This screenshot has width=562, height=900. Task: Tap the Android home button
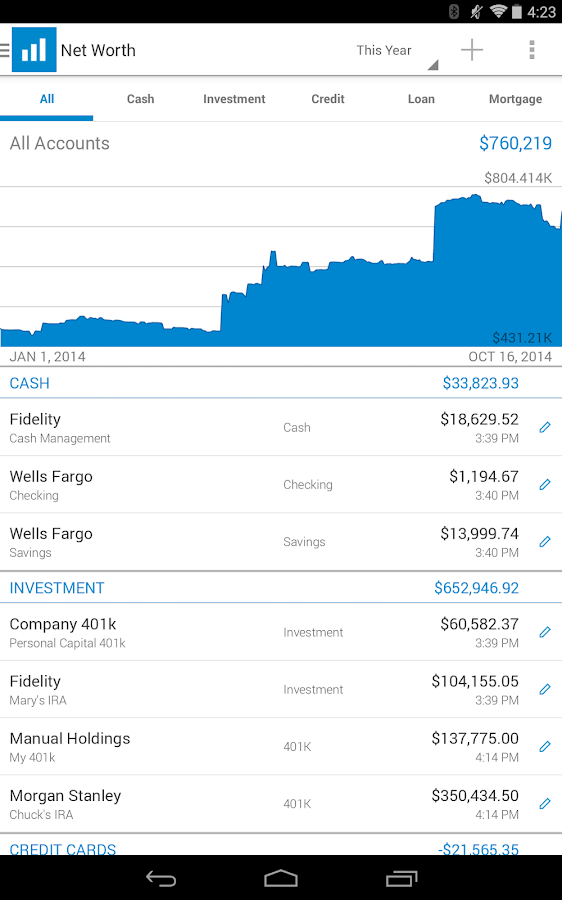coord(281,878)
